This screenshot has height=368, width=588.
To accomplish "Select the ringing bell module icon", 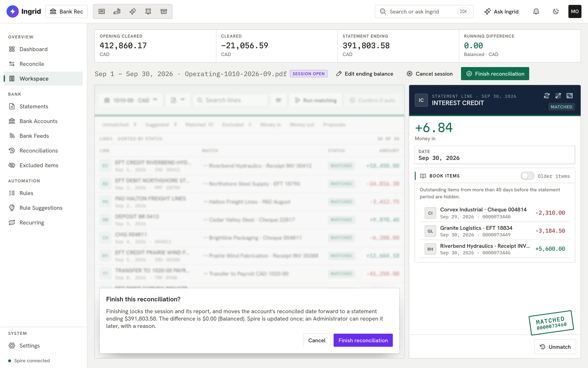I will tap(148, 11).
